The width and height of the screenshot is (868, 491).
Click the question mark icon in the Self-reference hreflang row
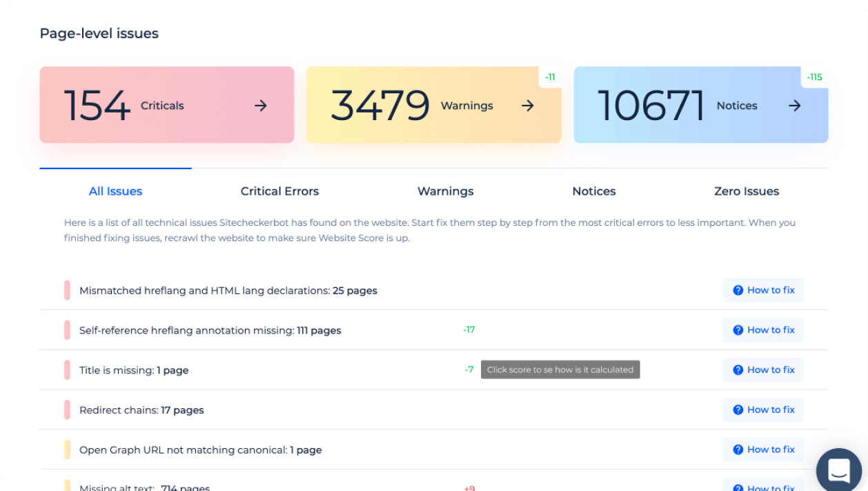click(x=738, y=330)
